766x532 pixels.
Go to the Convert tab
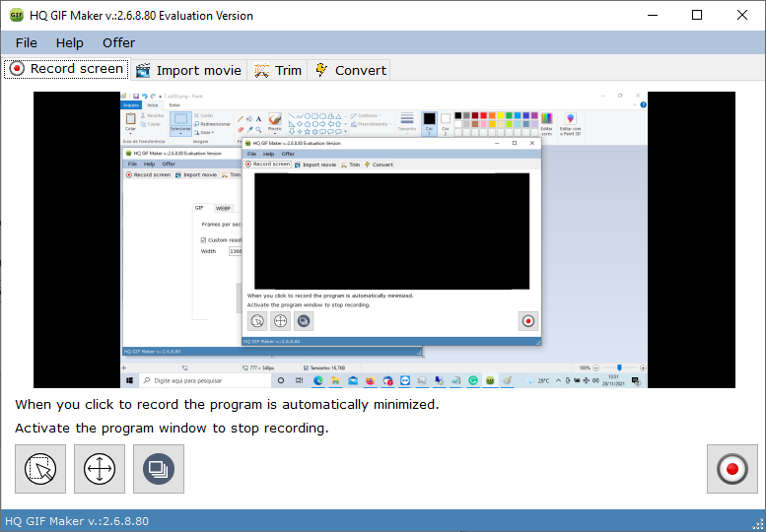[x=350, y=70]
